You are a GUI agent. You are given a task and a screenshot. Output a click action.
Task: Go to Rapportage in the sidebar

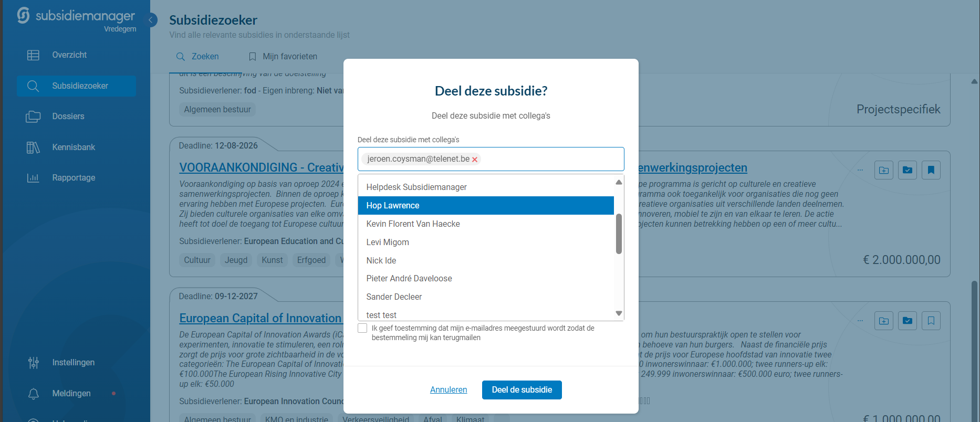73,178
